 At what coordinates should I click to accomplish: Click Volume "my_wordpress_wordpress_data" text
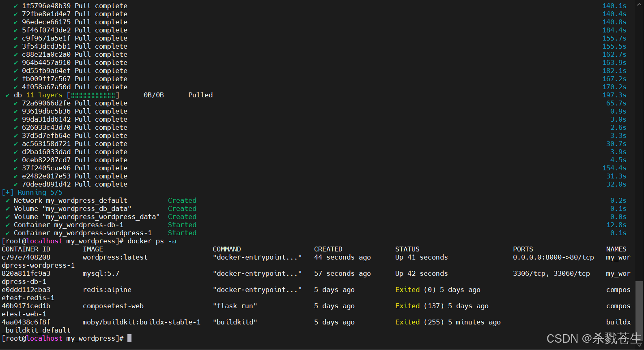click(87, 217)
